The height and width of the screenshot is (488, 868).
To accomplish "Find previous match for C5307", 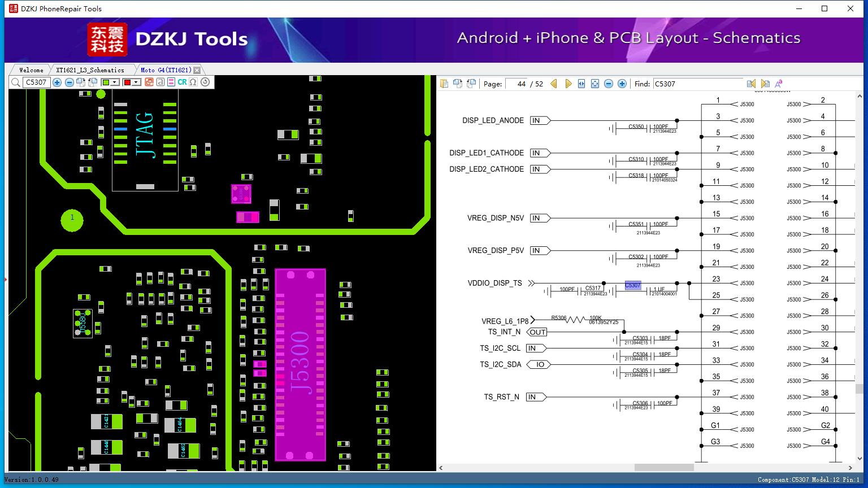I will (751, 84).
